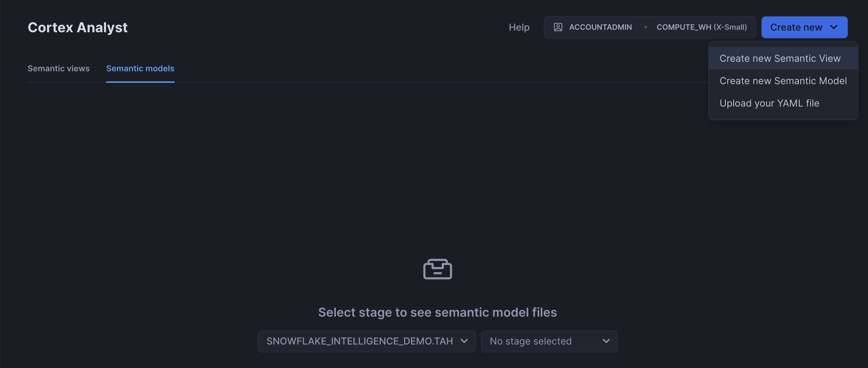This screenshot has width=868, height=368.
Task: Choose Create new Semantic View
Action: [780, 58]
